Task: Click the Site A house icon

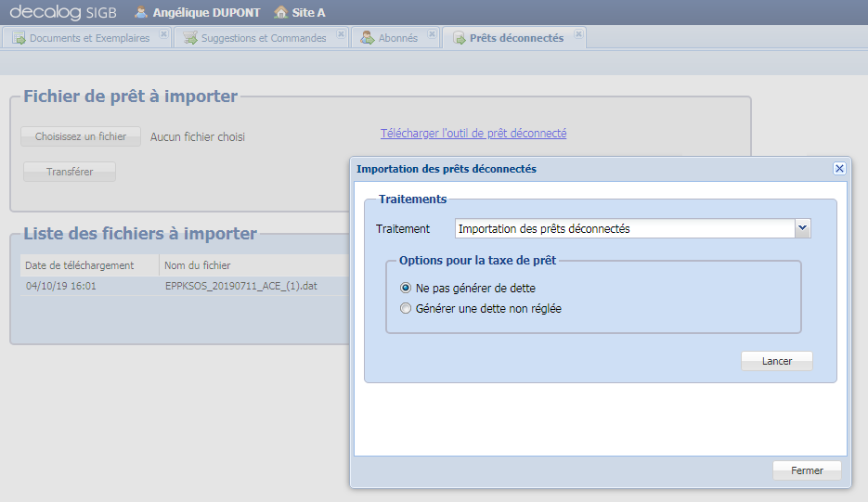Action: [281, 12]
